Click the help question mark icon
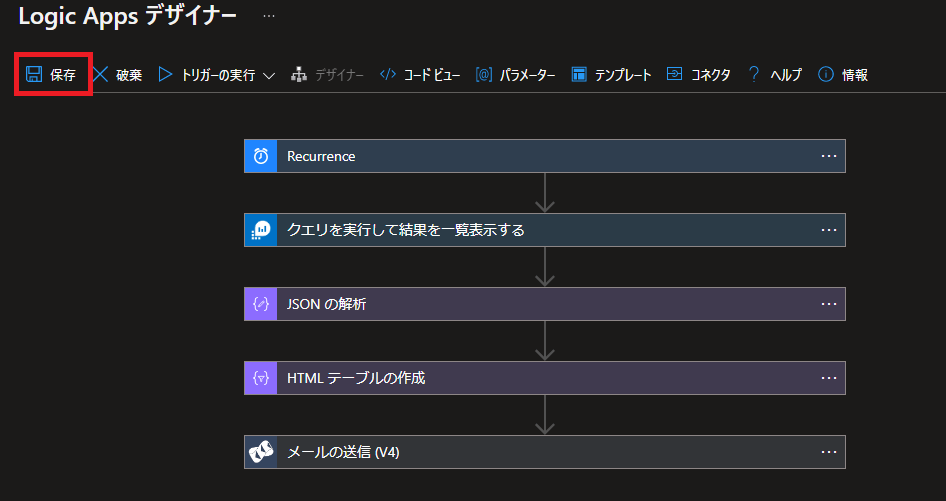Viewport: 946px width, 501px height. tap(754, 74)
